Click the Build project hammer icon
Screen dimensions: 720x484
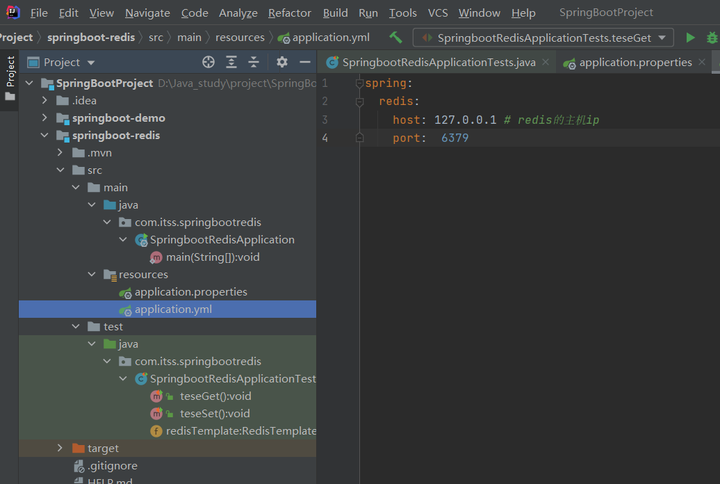click(396, 37)
